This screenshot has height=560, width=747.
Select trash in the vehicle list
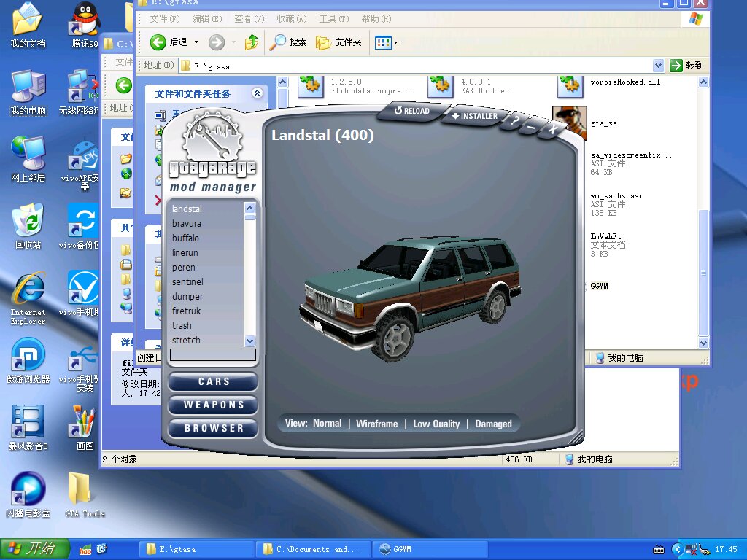click(206, 326)
